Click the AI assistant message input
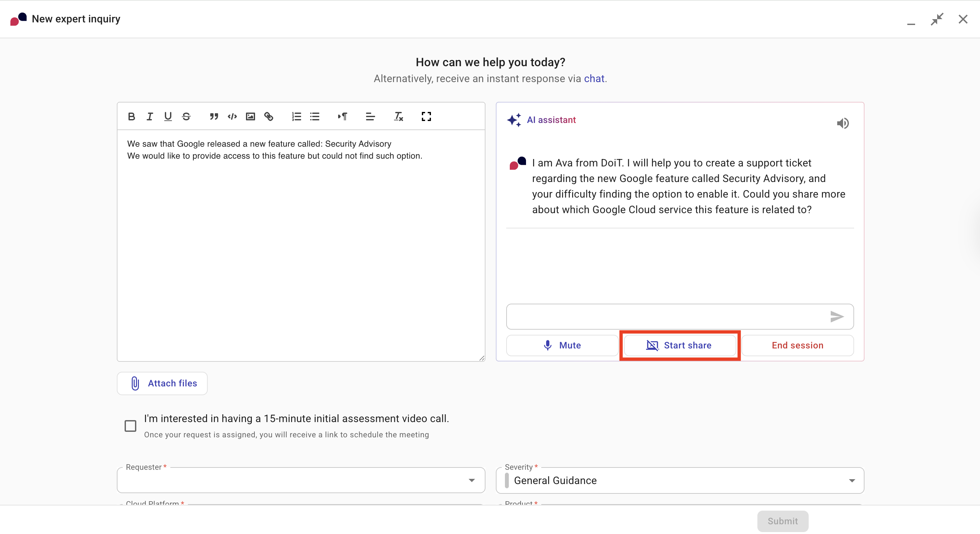 [666, 316]
